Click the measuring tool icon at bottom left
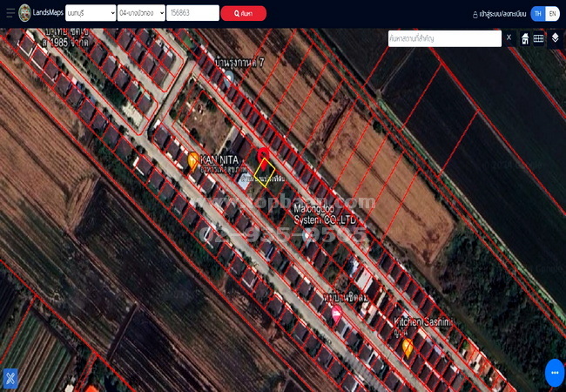The image size is (566, 392). pos(10,378)
